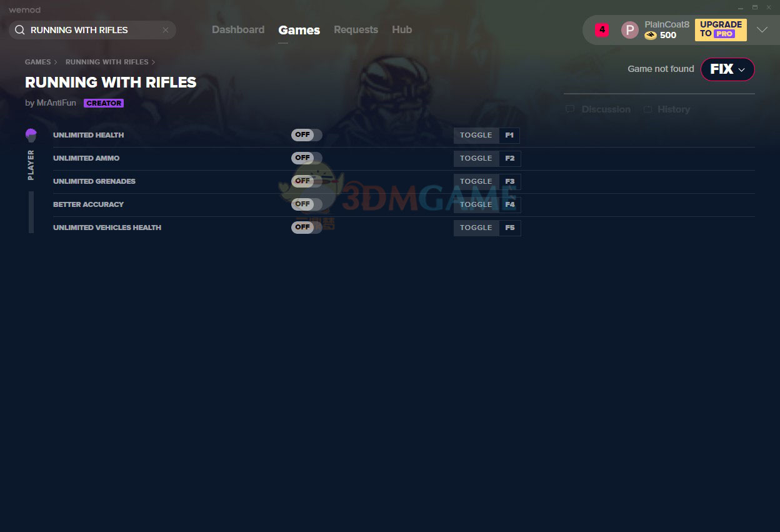Switch to the Games tab
The height and width of the screenshot is (532, 780).
299,29
